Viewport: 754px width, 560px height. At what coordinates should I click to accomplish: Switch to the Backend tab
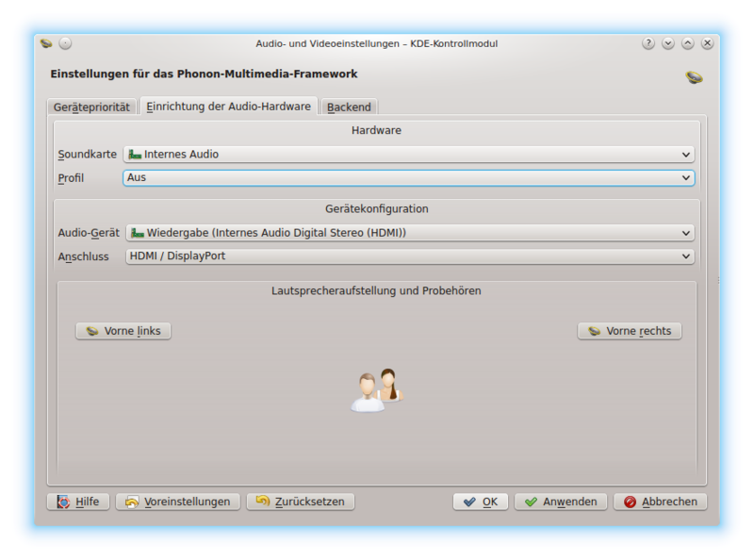(x=349, y=107)
